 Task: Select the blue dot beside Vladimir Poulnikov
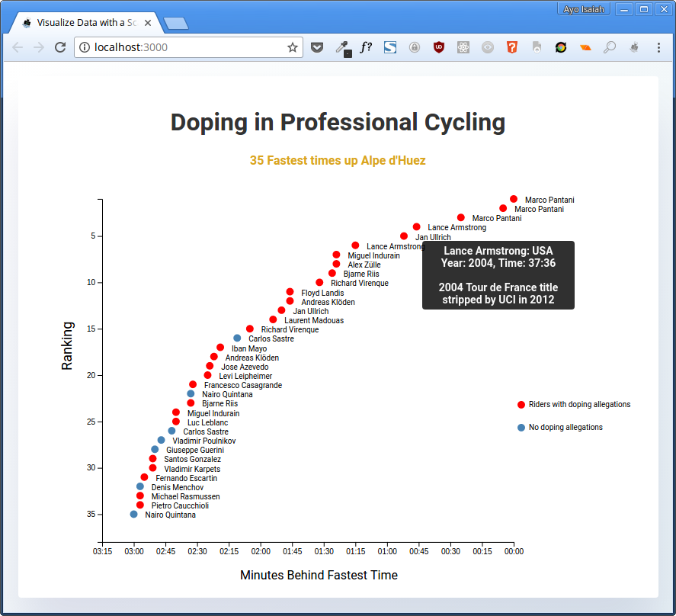162,440
